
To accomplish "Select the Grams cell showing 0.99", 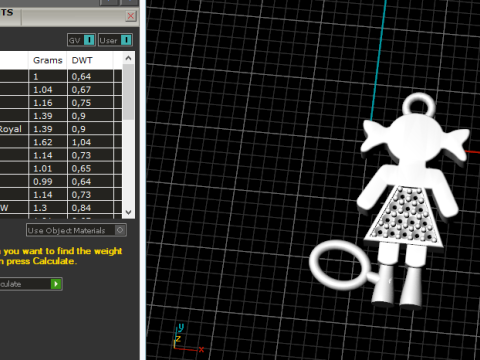I will click(x=48, y=182).
